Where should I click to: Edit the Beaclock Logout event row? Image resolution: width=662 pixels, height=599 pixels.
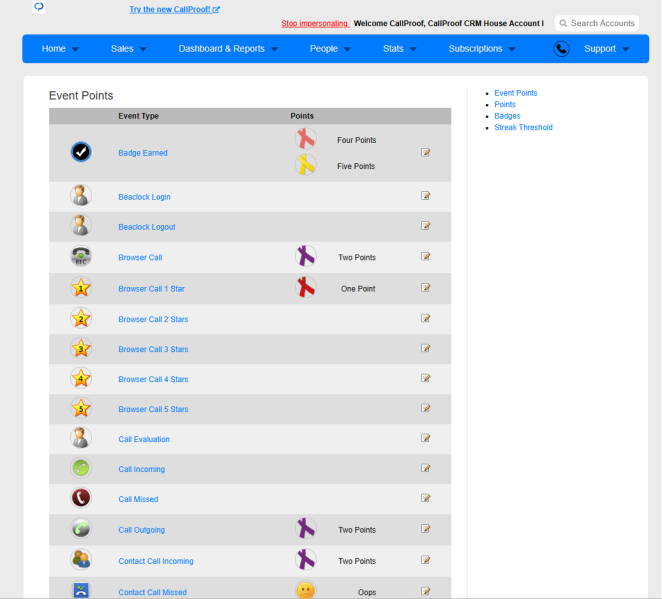[x=426, y=226]
